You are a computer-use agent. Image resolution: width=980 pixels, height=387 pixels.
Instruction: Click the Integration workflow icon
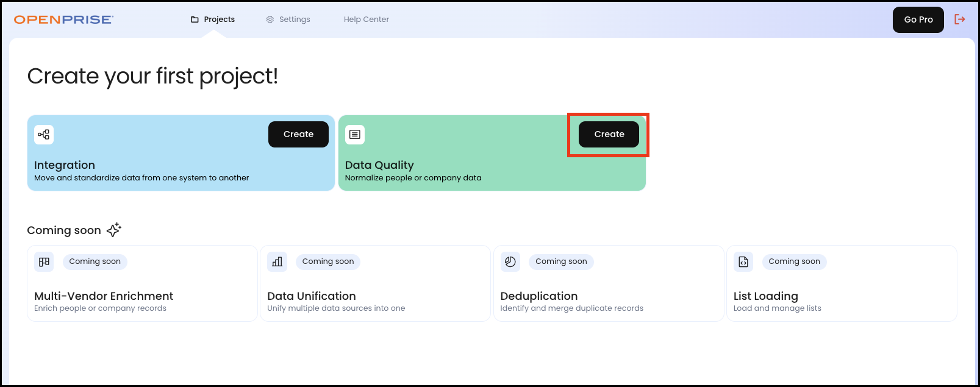(44, 135)
